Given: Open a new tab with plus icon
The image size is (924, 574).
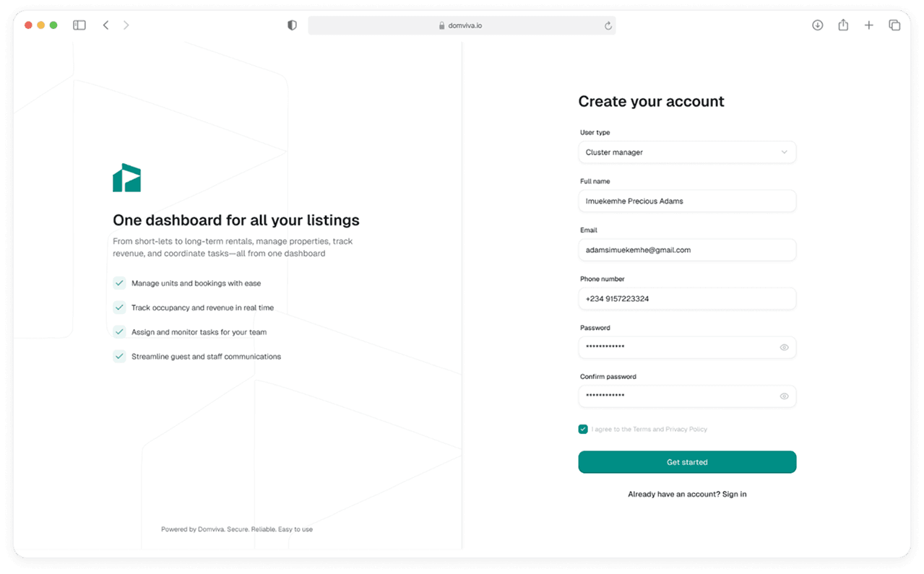Looking at the screenshot, I should pos(868,25).
